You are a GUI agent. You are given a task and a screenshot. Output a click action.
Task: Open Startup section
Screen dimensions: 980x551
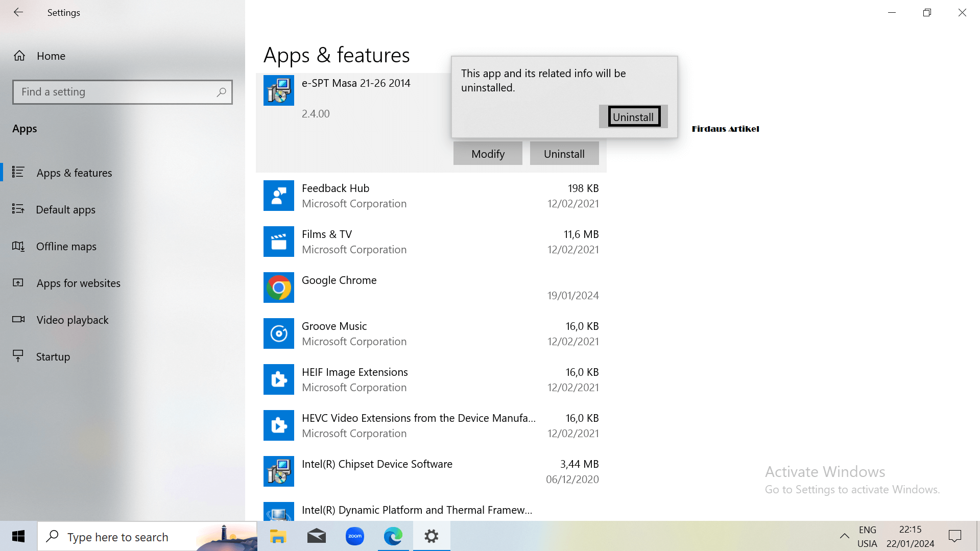[53, 356]
